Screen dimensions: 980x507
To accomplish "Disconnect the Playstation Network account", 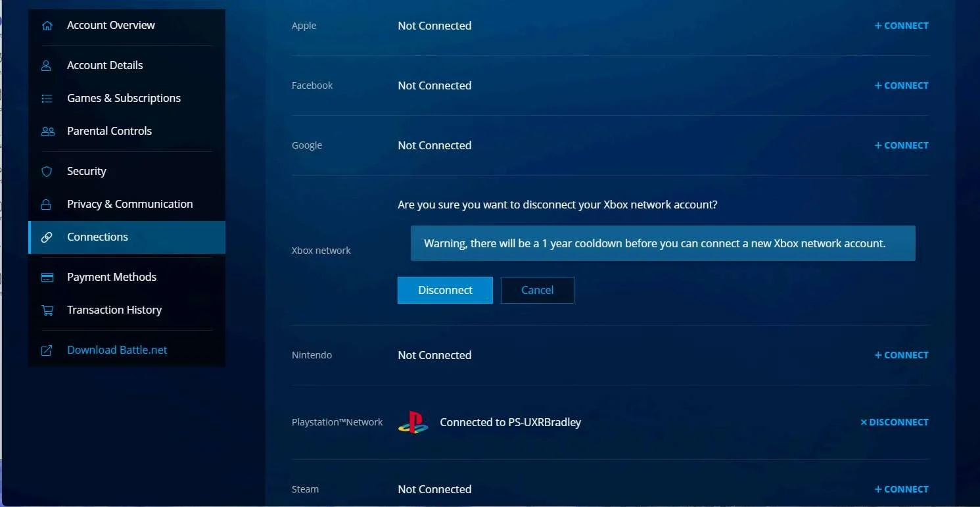I will tap(894, 422).
